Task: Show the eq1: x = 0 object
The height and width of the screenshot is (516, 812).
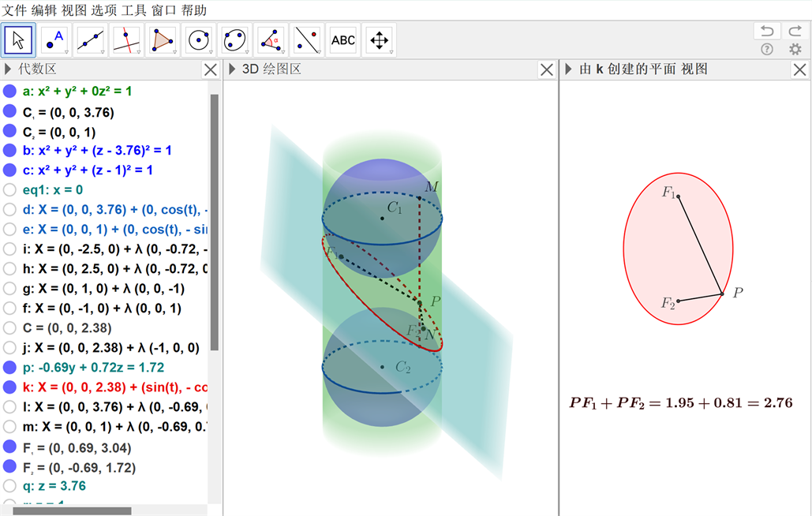Action: tap(9, 190)
